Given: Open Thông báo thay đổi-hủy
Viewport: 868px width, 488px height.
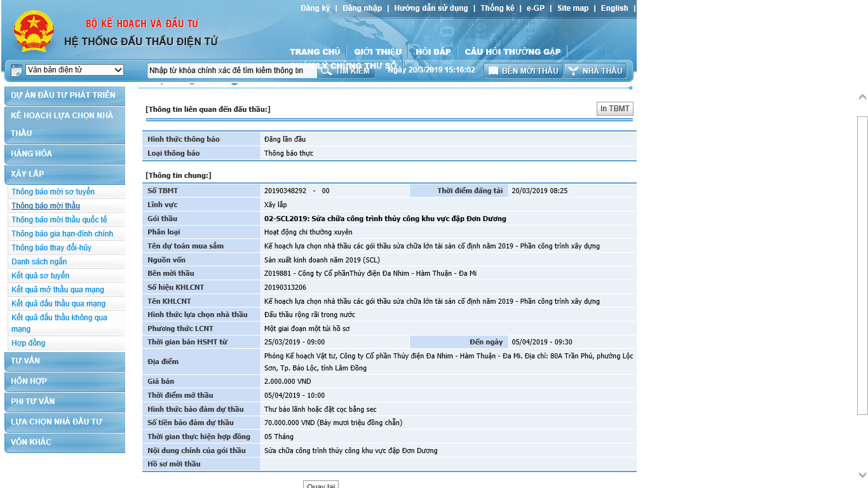Looking at the screenshot, I should [51, 248].
